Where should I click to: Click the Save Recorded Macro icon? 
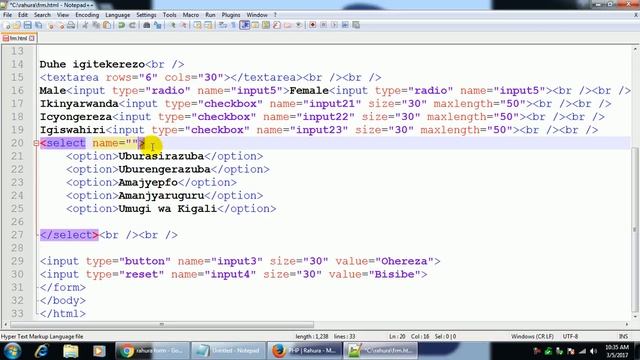coord(356,25)
